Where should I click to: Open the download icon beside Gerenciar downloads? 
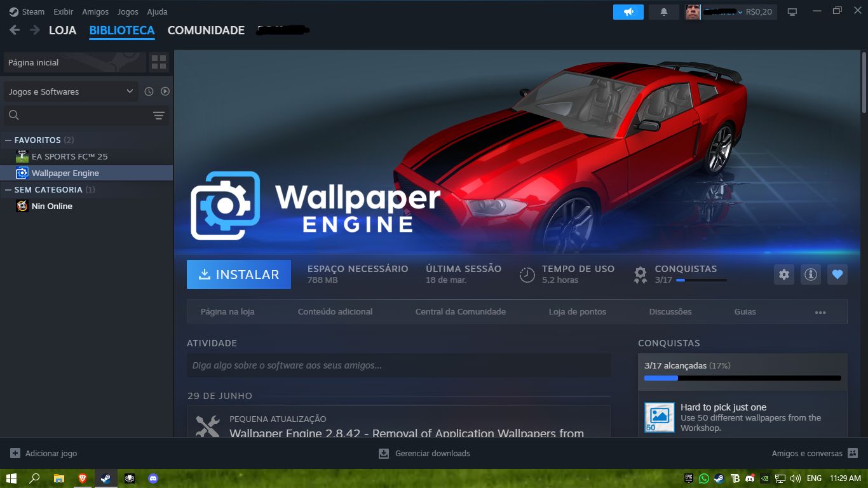tap(384, 453)
